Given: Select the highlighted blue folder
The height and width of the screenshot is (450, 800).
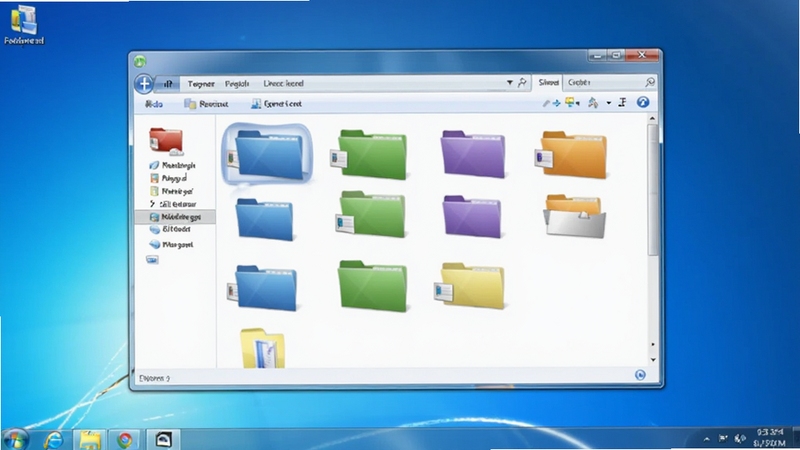Looking at the screenshot, I should 267,153.
